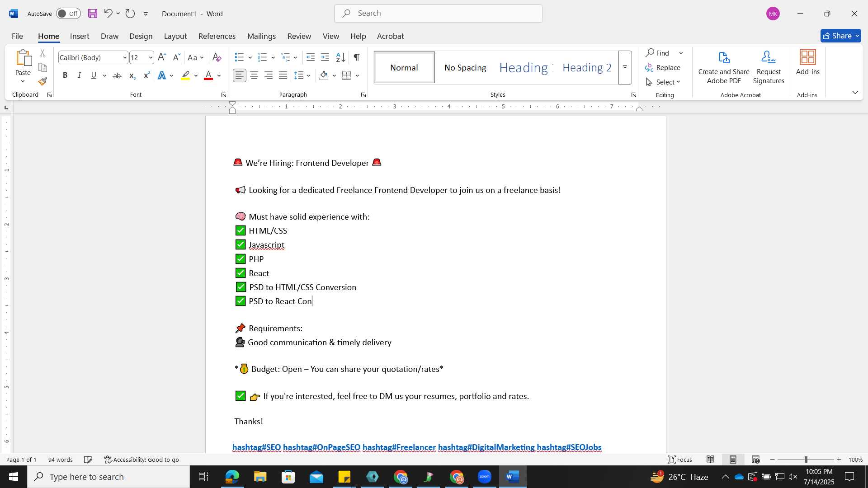Apply yellow text highlight color
Viewport: 868px width, 488px height.
pyautogui.click(x=185, y=75)
